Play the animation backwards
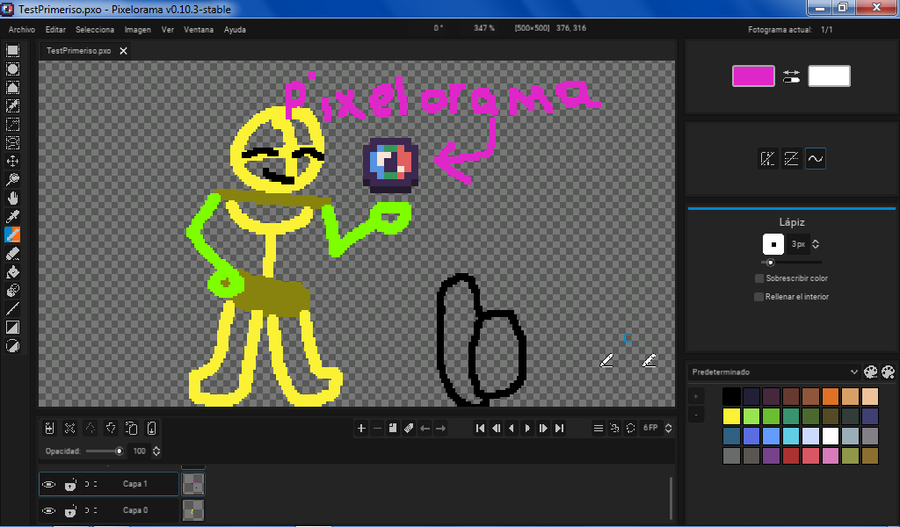The image size is (900, 527). coord(512,428)
